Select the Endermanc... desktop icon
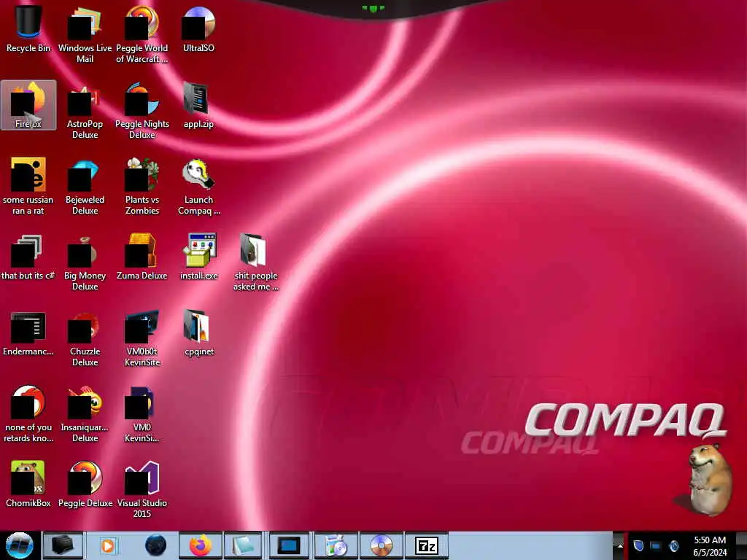This screenshot has width=747, height=560. [28, 333]
